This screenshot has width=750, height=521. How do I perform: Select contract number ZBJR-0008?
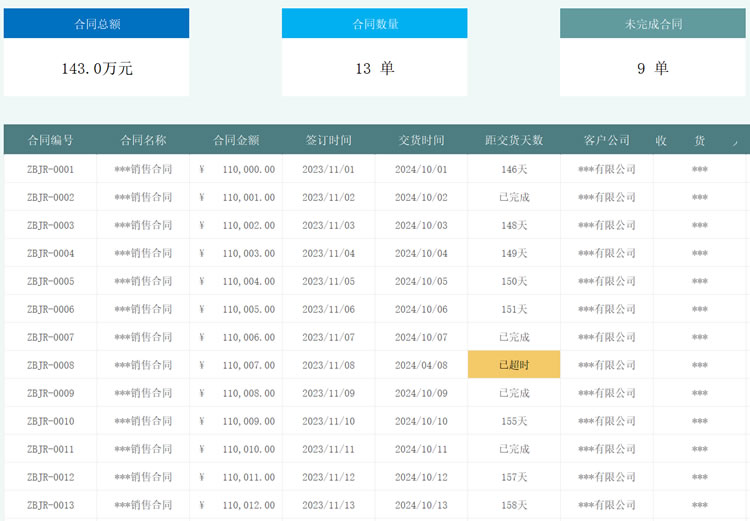coord(50,365)
